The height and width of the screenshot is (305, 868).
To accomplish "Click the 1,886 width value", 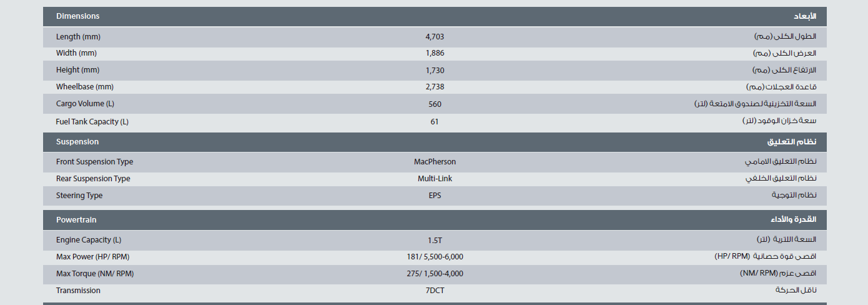I will tap(435, 54).
